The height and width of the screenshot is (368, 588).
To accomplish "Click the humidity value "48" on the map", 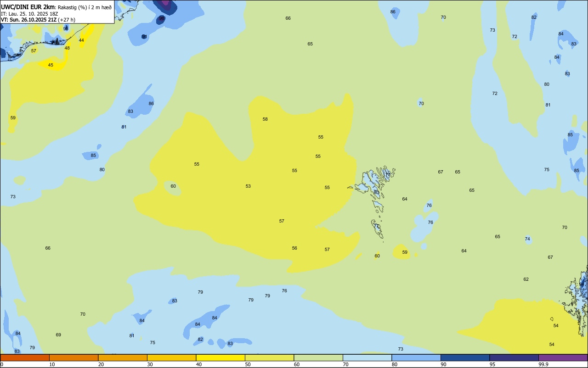I will tap(67, 48).
